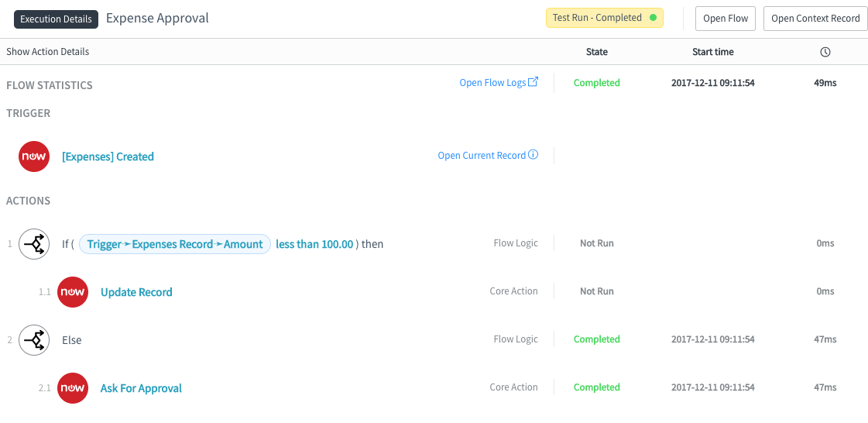The height and width of the screenshot is (423, 868).
Task: Click the info icon next to Open Current Record
Action: (533, 154)
